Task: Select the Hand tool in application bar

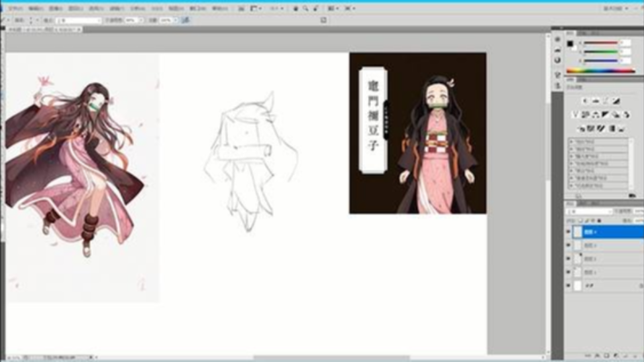Action: click(x=296, y=8)
